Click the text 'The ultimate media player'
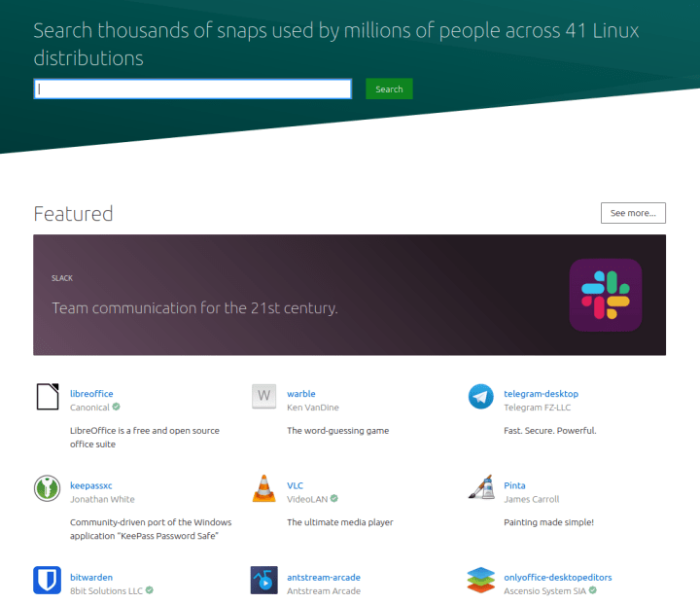The width and height of the screenshot is (700, 604). click(340, 522)
